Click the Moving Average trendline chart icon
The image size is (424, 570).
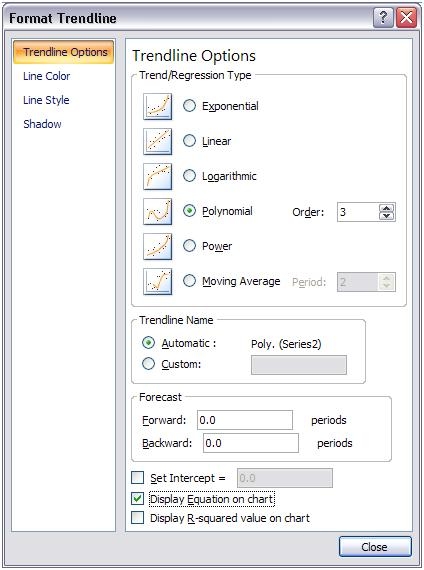tap(157, 281)
